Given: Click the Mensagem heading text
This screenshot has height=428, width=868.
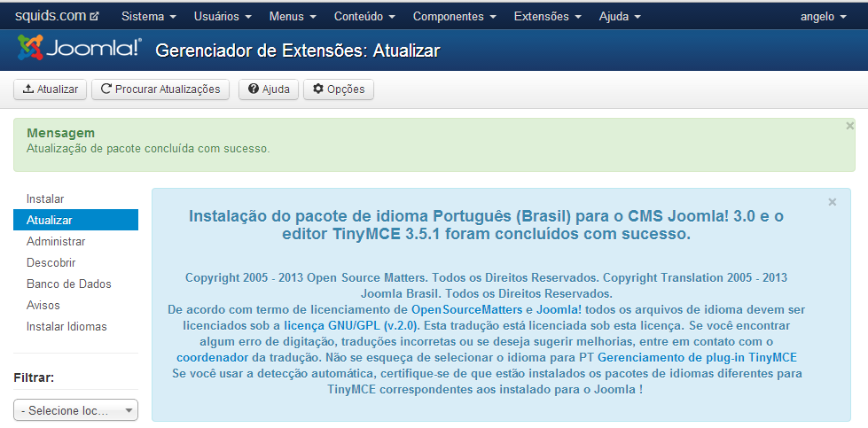Looking at the screenshot, I should tap(60, 133).
